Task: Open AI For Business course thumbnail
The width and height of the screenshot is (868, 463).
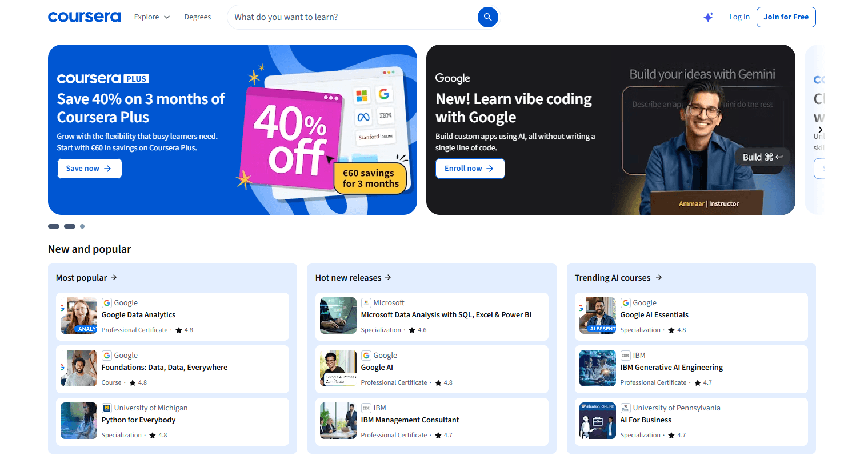Action: pos(598,421)
